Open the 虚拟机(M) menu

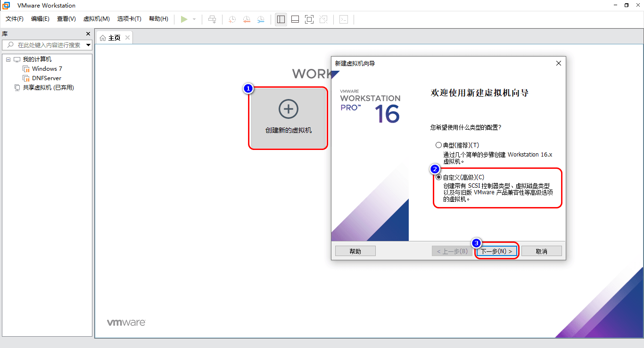coord(97,19)
